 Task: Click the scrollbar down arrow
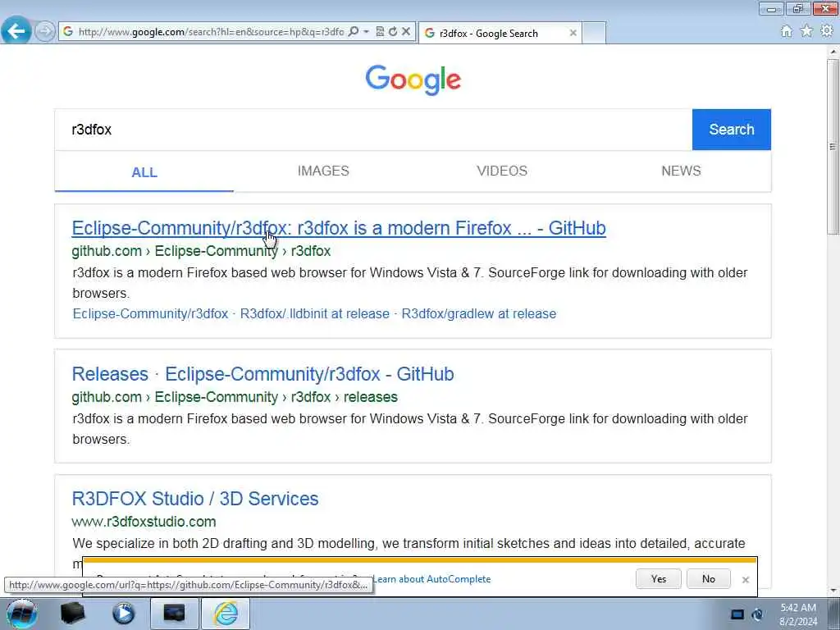pos(833,591)
